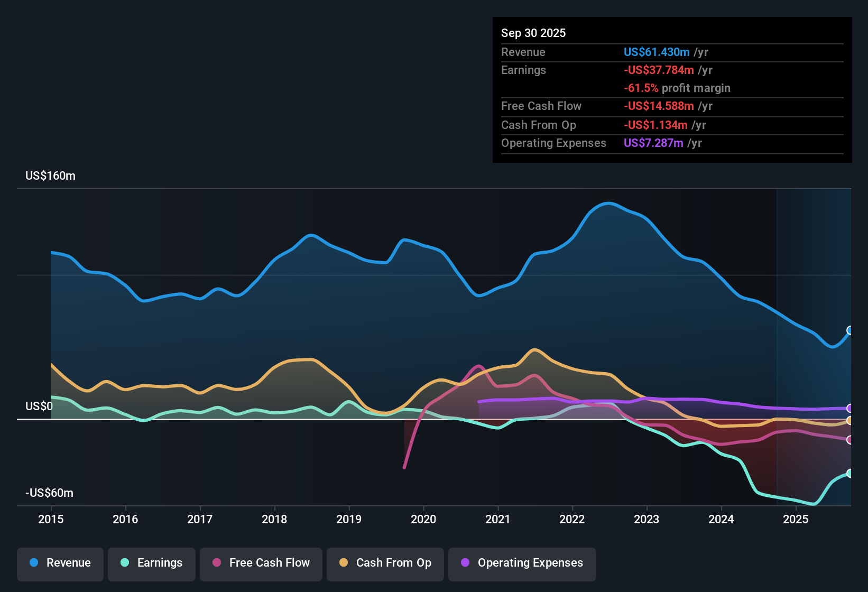The width and height of the screenshot is (868, 592).
Task: Click the orange Cash From Op legend dot
Action: point(343,563)
